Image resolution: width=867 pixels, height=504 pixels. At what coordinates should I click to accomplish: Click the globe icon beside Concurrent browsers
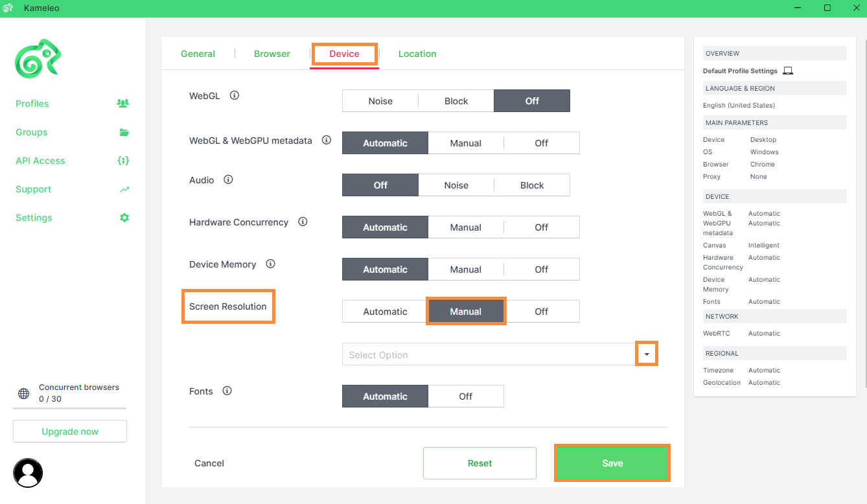coord(24,393)
